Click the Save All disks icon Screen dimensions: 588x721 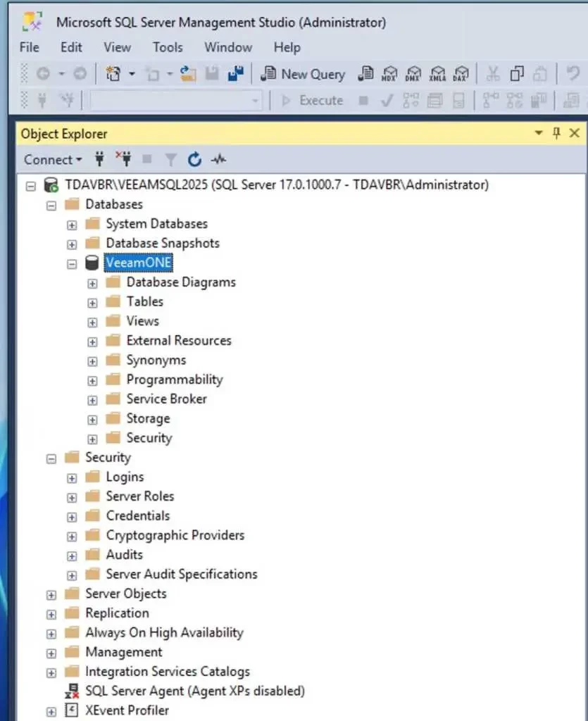tap(236, 73)
